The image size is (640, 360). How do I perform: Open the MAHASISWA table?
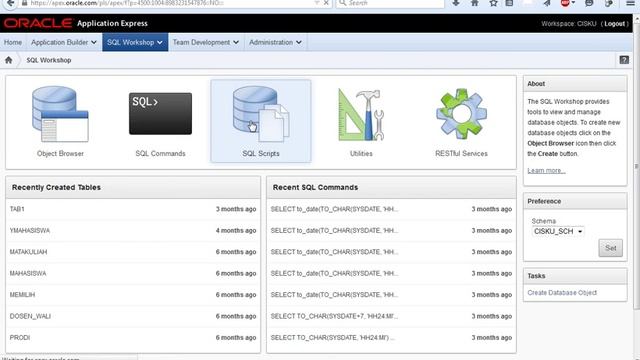[x=28, y=273]
